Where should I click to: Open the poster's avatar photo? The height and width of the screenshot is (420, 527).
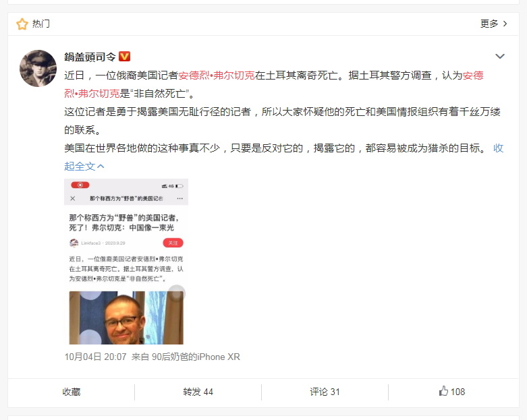[38, 69]
